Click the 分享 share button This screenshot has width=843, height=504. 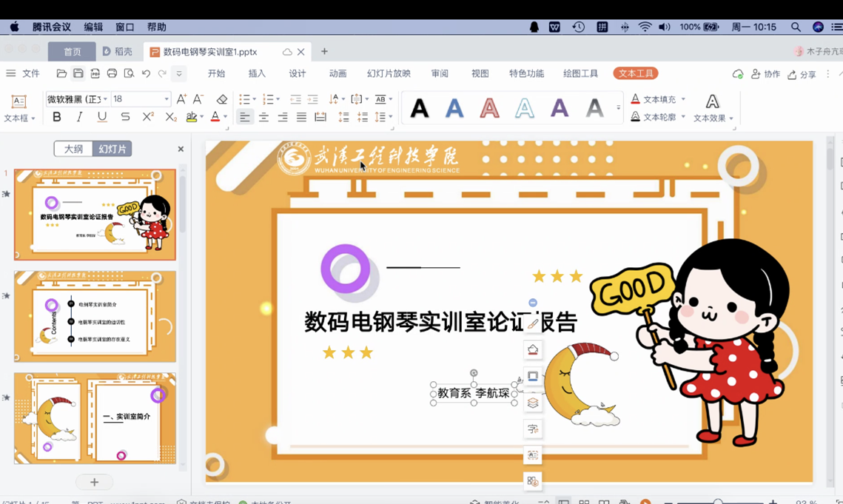(x=802, y=74)
